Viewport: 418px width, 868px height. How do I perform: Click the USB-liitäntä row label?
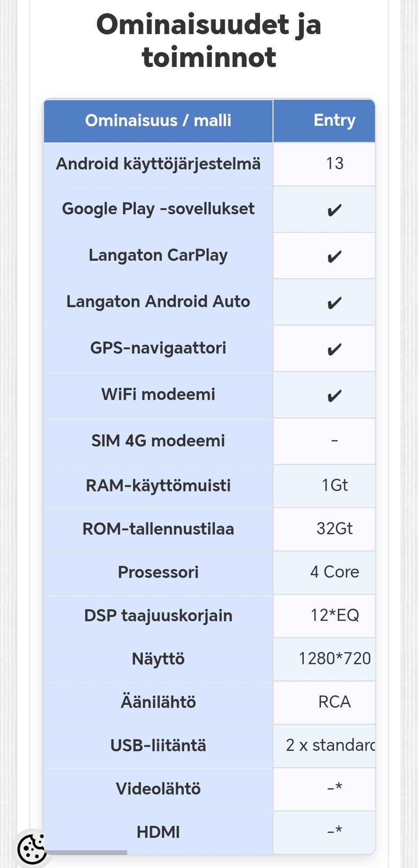click(158, 745)
